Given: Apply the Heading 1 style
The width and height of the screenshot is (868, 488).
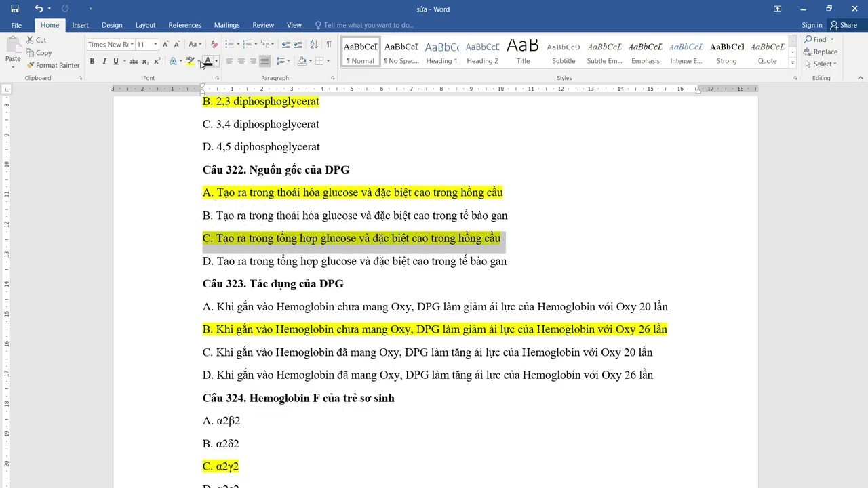Looking at the screenshot, I should click(x=441, y=52).
